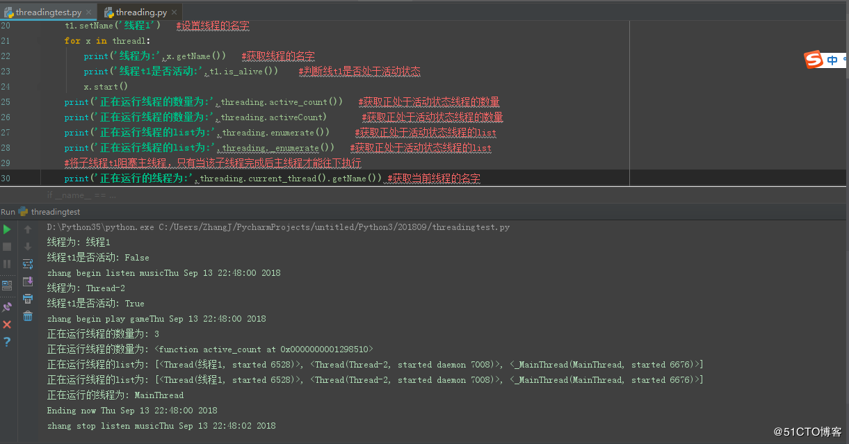This screenshot has height=444, width=849.
Task: Click the Restore Layout icon in Run sidebar
Action: pyautogui.click(x=7, y=285)
